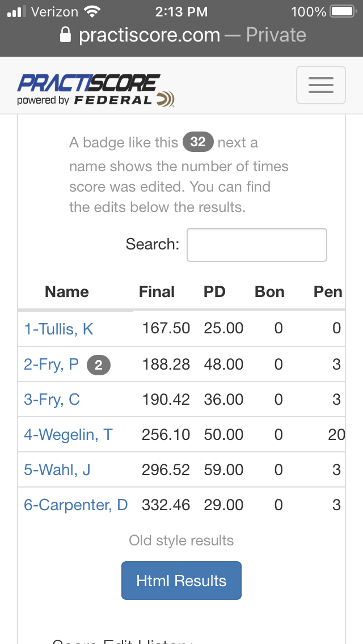This screenshot has height=644, width=363.
Task: Sort results by Final column
Action: [x=157, y=292]
